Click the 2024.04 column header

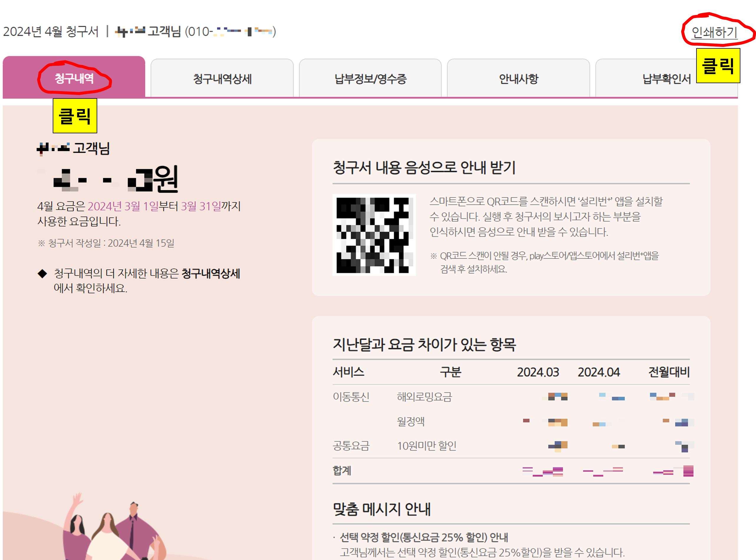(x=598, y=372)
